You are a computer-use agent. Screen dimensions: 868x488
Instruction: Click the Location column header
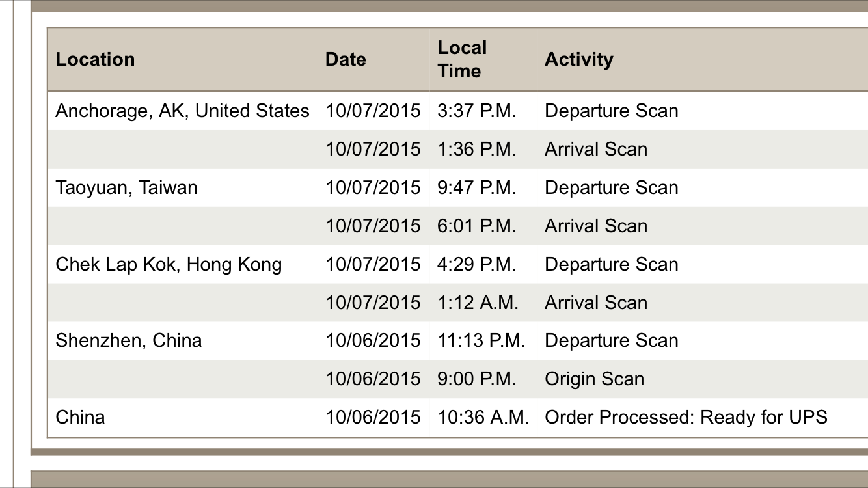pos(95,59)
